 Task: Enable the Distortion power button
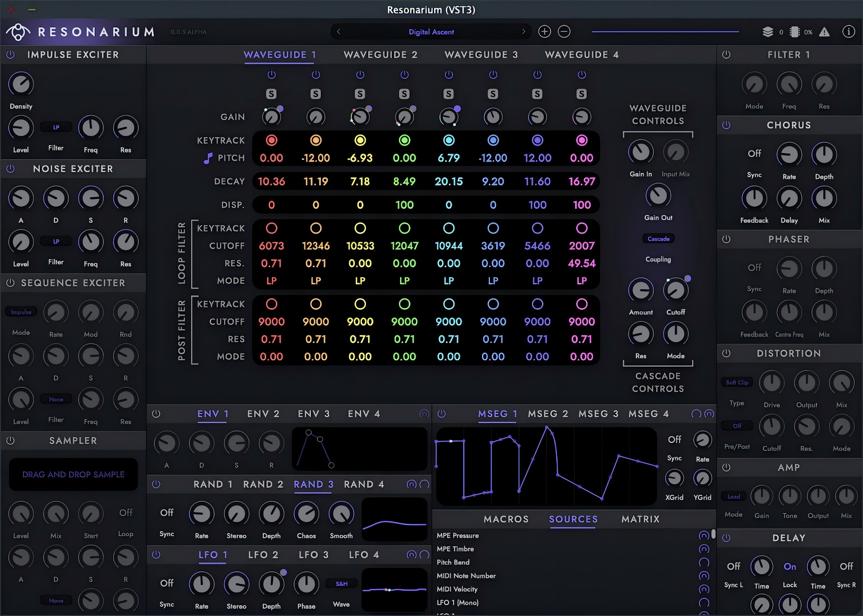(x=726, y=354)
